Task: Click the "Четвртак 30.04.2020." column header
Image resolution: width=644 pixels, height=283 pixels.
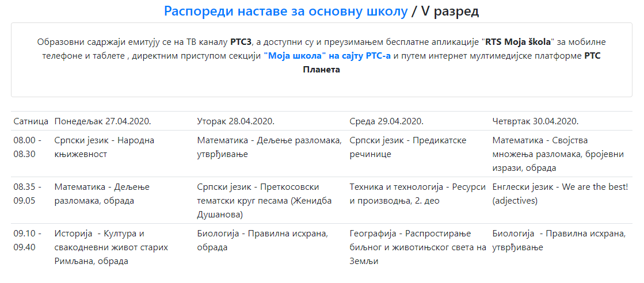Action: (x=535, y=121)
